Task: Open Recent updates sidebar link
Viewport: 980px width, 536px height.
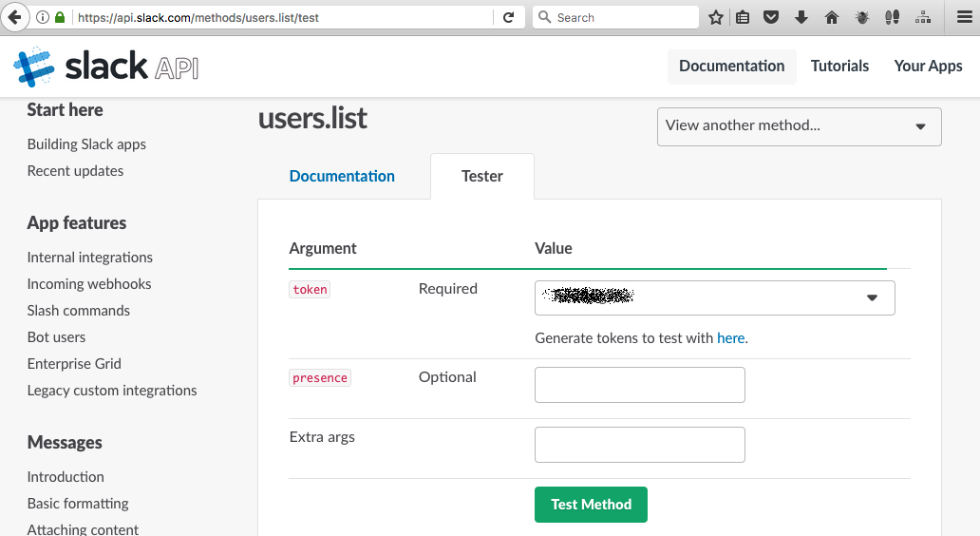Action: [x=75, y=171]
